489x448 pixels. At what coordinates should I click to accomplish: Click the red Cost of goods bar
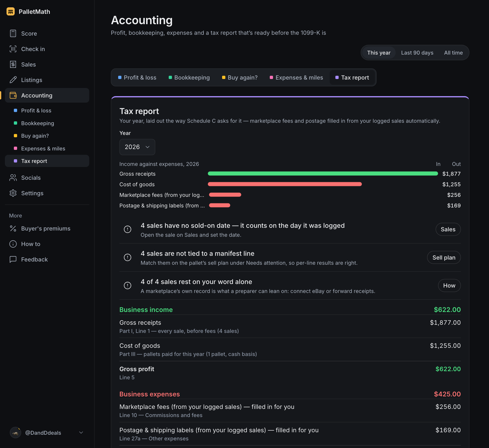tap(285, 184)
